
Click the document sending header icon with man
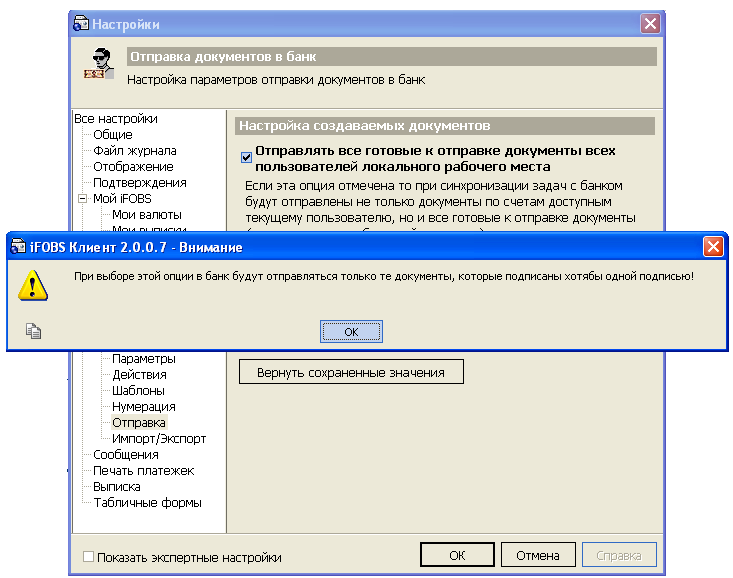pyautogui.click(x=99, y=63)
